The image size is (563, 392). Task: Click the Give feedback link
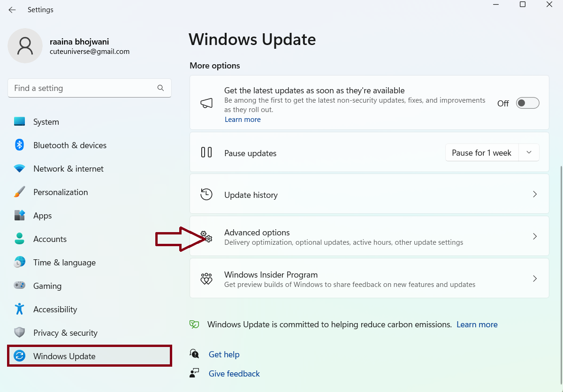pyautogui.click(x=234, y=374)
